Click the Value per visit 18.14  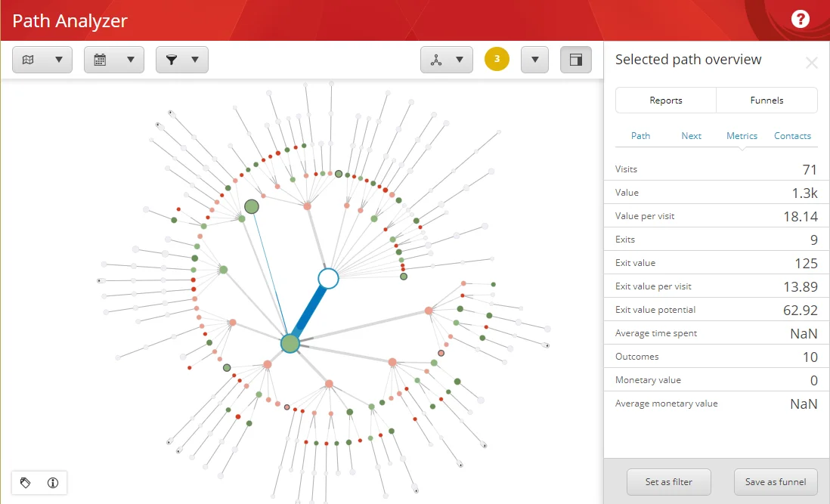pyautogui.click(x=801, y=216)
